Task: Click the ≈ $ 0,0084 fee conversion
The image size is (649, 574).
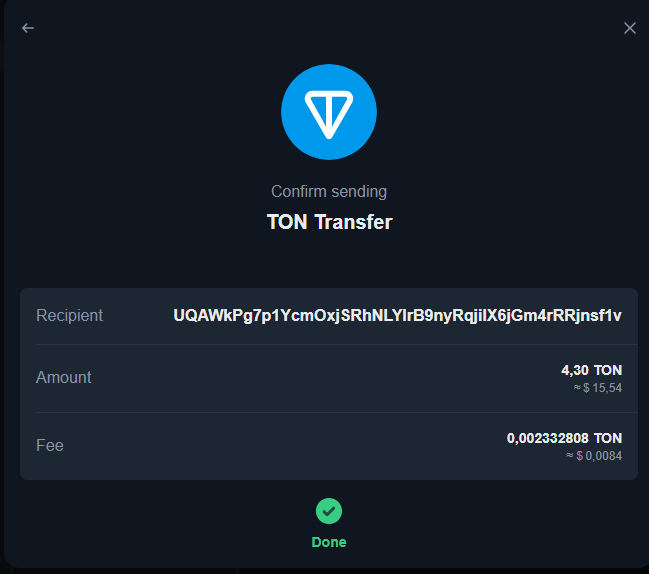Action: 594,456
